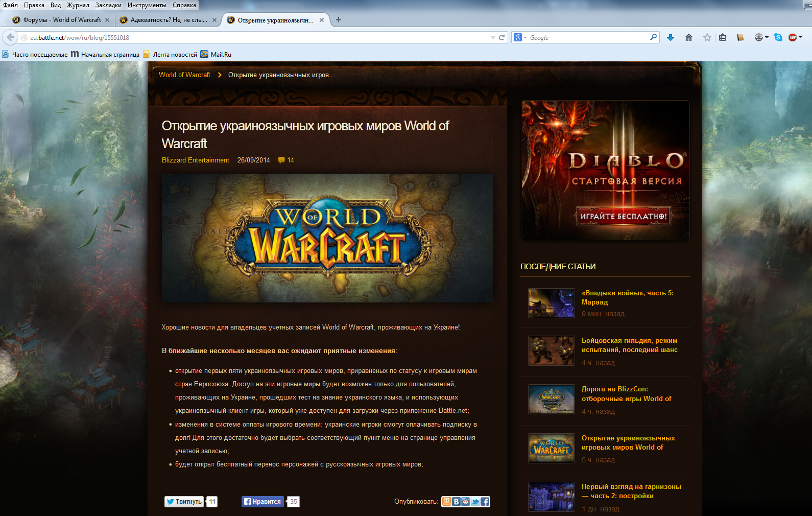Show bookmarks list icon
Viewport: 812px width, 516px height.
coord(723,37)
